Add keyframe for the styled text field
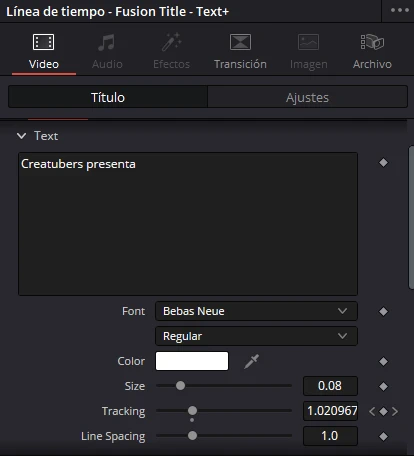This screenshot has height=456, width=414. [383, 163]
